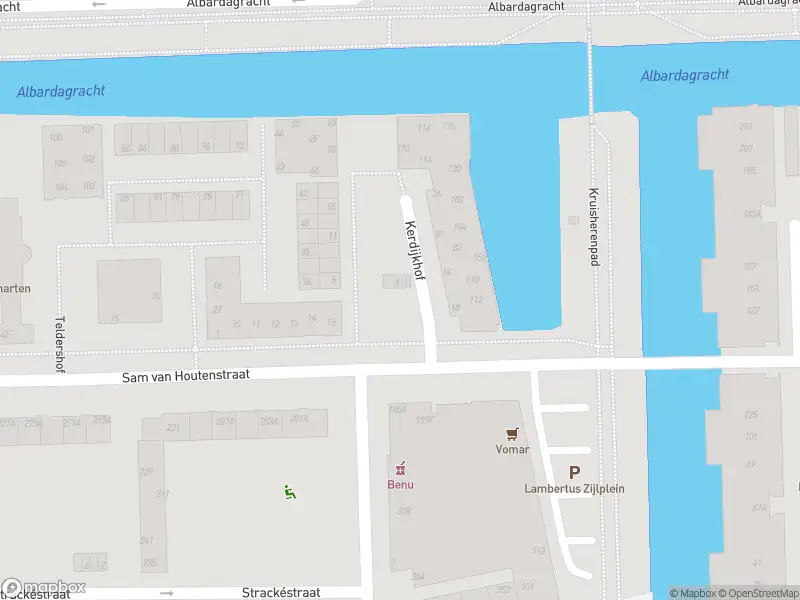This screenshot has height=600, width=800.
Task: Click the Benu pharmacy label
Action: click(401, 484)
